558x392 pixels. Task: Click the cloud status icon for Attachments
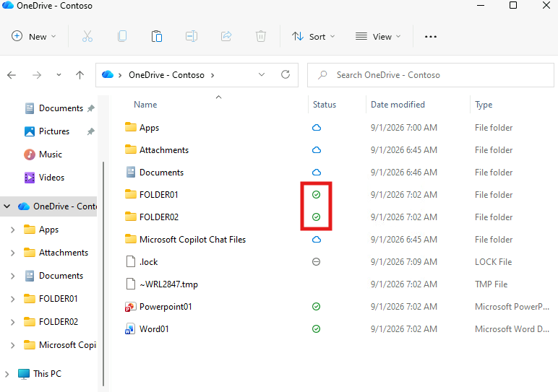[317, 150]
